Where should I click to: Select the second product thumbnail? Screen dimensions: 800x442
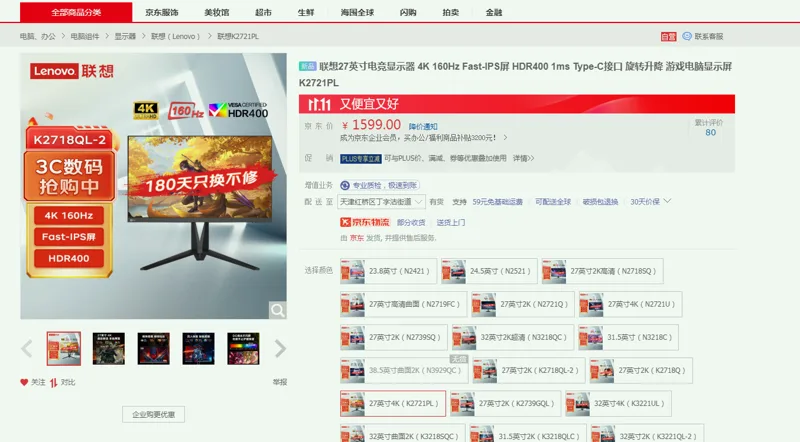pyautogui.click(x=109, y=349)
